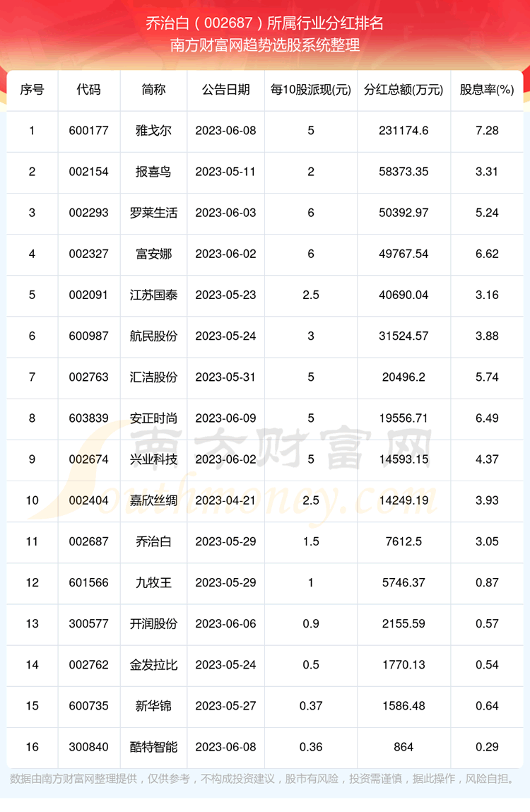Image resolution: width=530 pixels, height=812 pixels.
Task: Click the 代码 column header
Action: [89, 90]
